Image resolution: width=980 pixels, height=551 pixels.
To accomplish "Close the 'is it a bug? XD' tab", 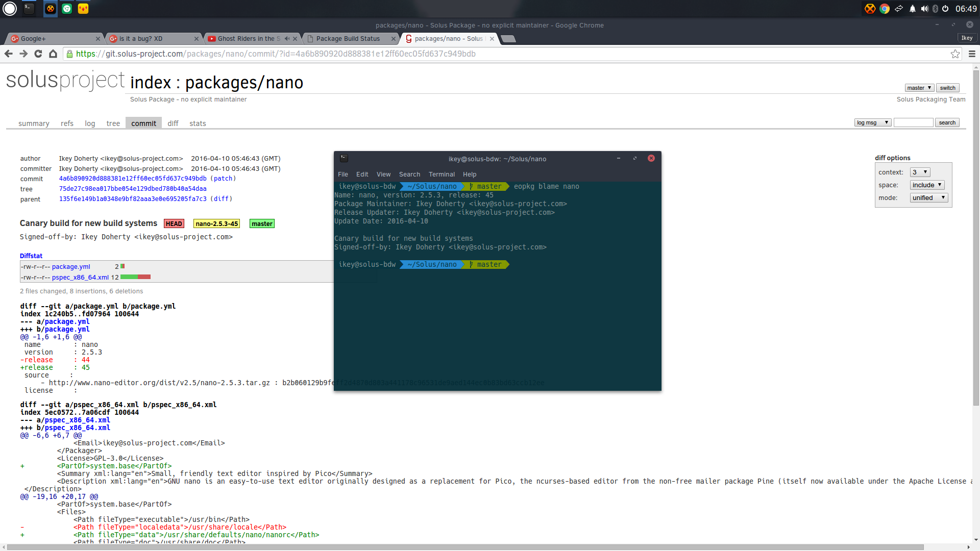I will point(197,39).
